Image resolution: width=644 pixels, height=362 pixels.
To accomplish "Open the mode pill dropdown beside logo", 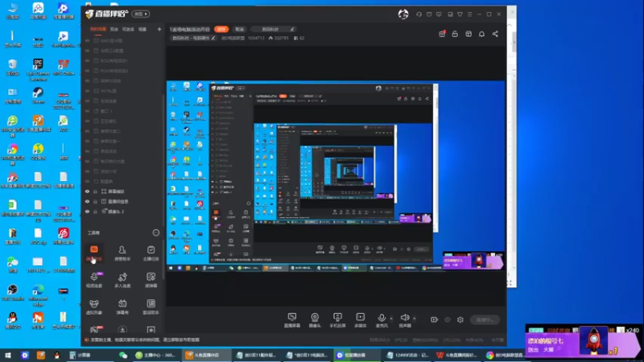I will tap(141, 14).
